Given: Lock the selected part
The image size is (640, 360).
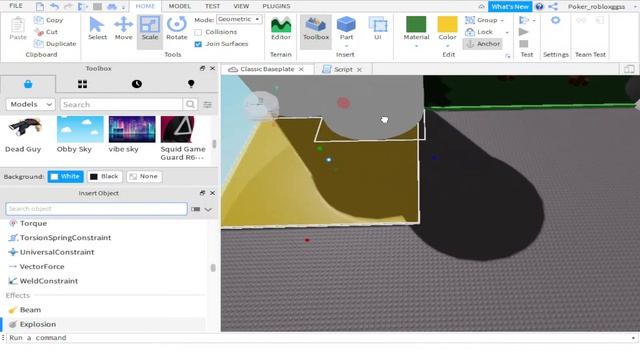Looking at the screenshot, I should pos(479,32).
